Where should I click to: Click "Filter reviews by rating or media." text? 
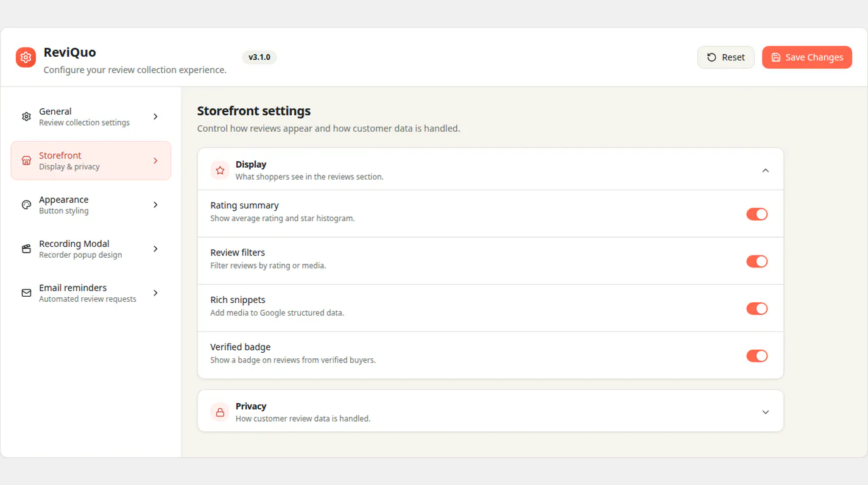tap(268, 266)
